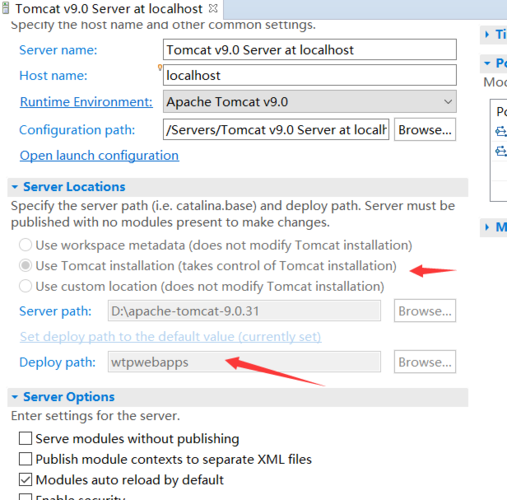Click second port icon in ports table
This screenshot has width=507, height=500.
[x=501, y=151]
